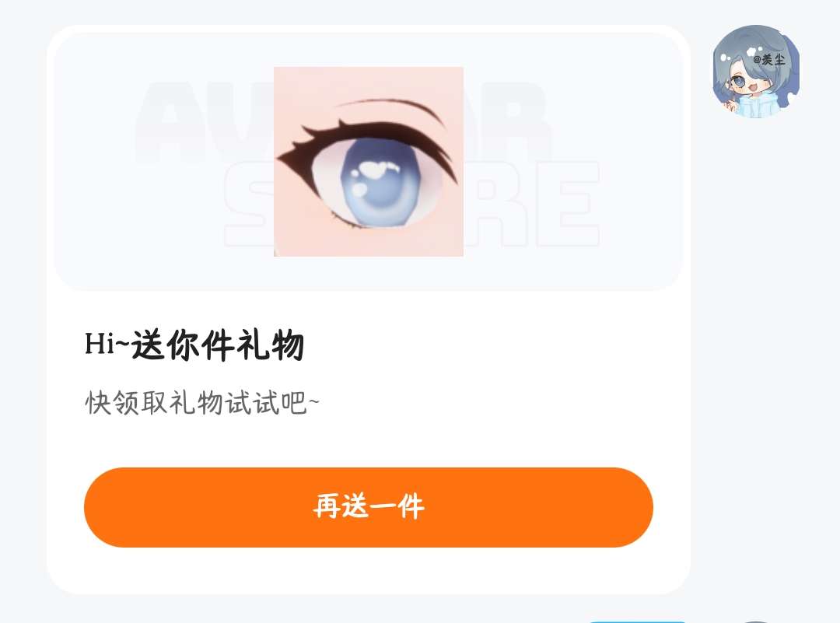Click the orange 再送一件 button
Viewport: 840px width, 623px height.
pos(369,507)
